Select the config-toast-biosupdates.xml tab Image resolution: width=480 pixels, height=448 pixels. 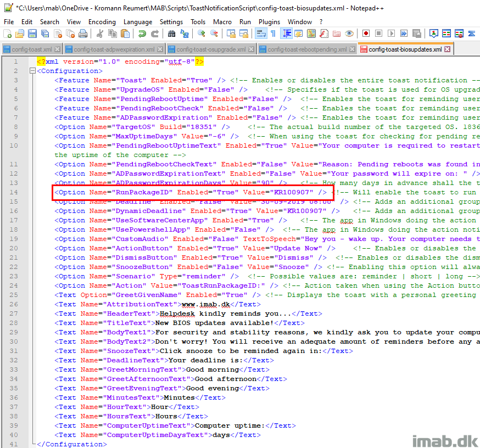click(x=405, y=49)
